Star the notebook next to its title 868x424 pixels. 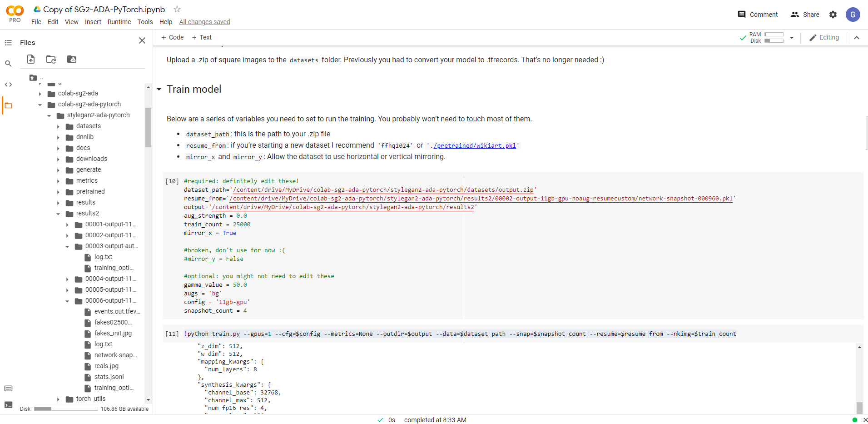pyautogui.click(x=177, y=9)
